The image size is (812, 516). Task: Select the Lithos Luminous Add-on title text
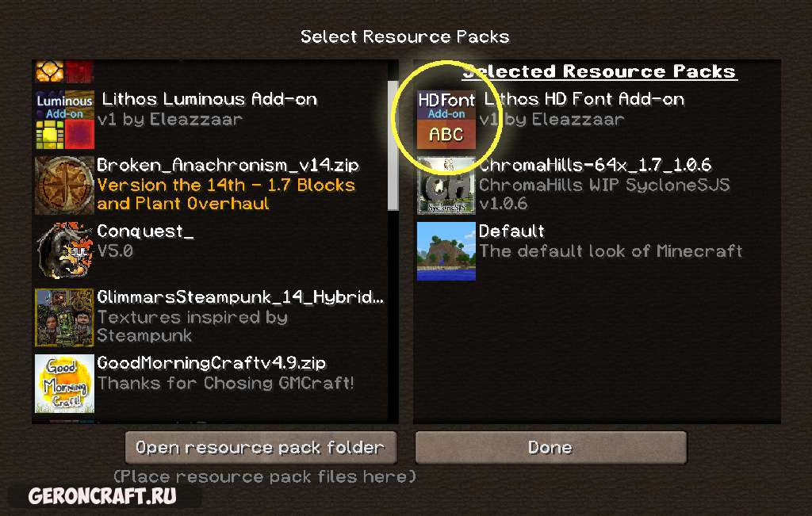[x=209, y=99]
